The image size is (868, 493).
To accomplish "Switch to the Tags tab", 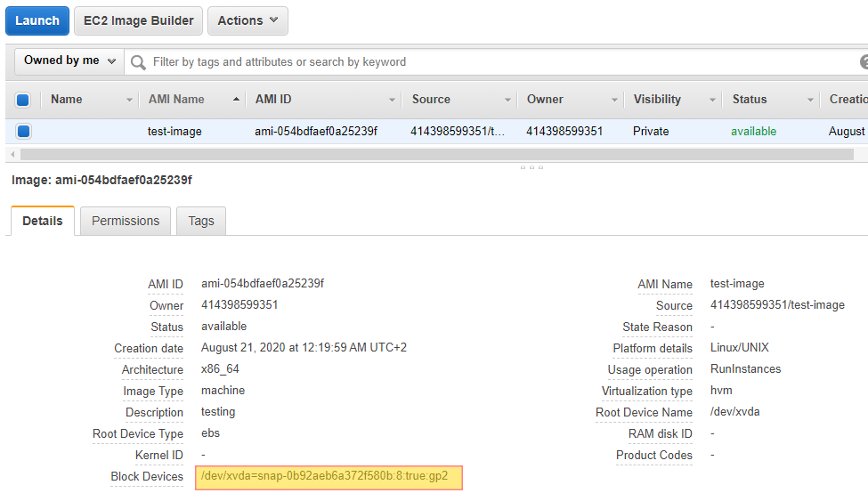I will pyautogui.click(x=201, y=221).
